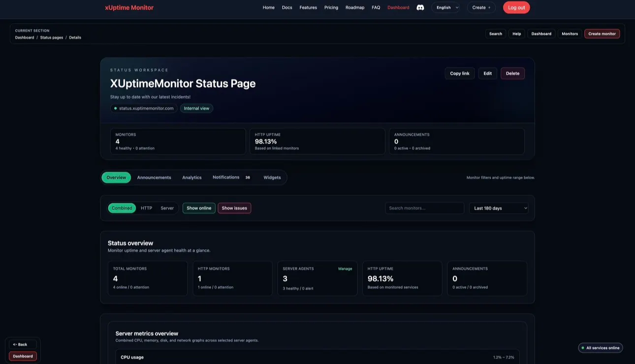
Task: Click the Delete button
Action: pos(512,73)
